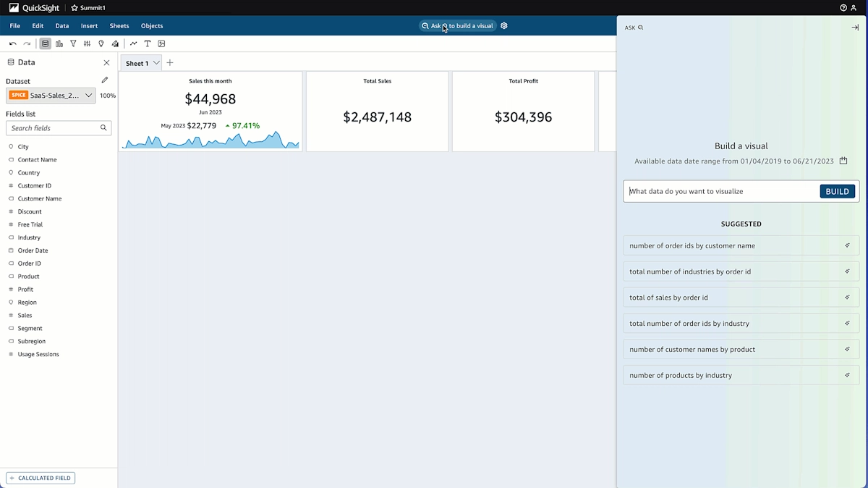Open the Q settings gear icon
Viewport: 868px width, 488px height.
[x=504, y=25]
